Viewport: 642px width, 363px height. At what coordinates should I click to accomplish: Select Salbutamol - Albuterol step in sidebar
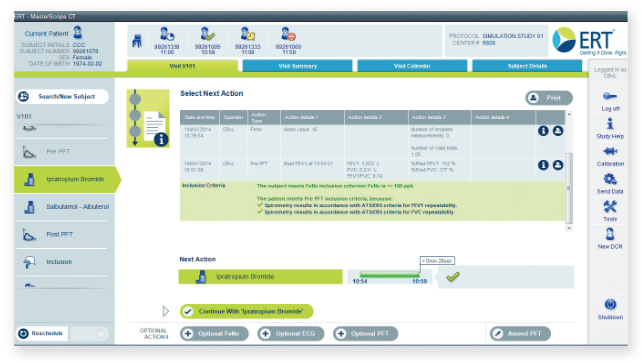[65, 207]
